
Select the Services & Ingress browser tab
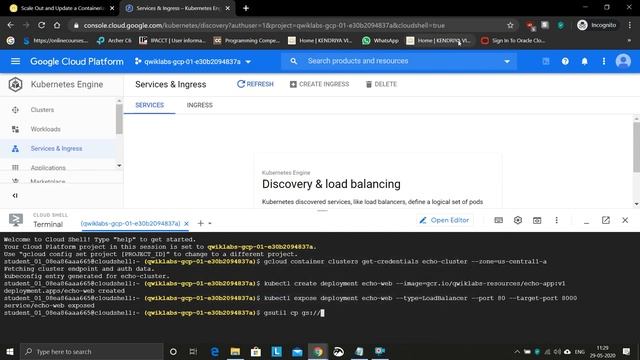click(178, 8)
